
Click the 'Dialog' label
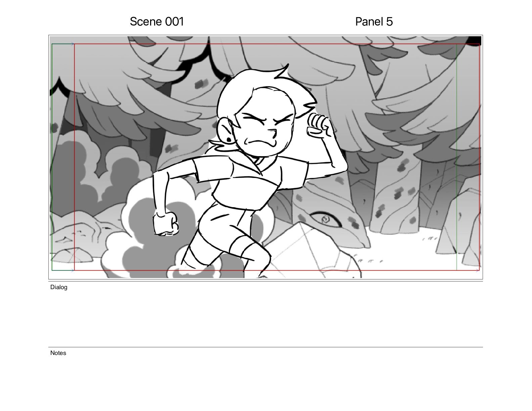click(59, 287)
